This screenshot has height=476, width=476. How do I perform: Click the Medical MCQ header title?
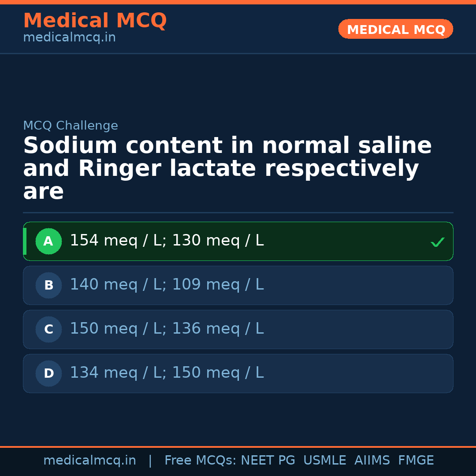point(95,21)
